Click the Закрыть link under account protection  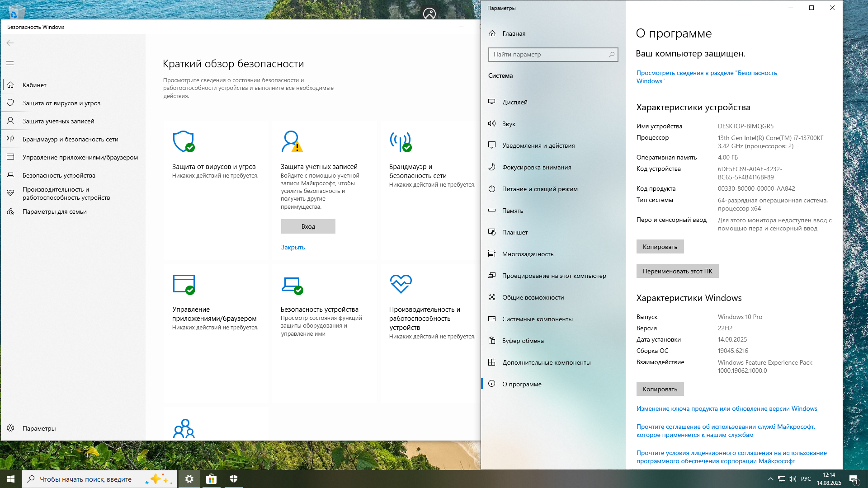293,247
